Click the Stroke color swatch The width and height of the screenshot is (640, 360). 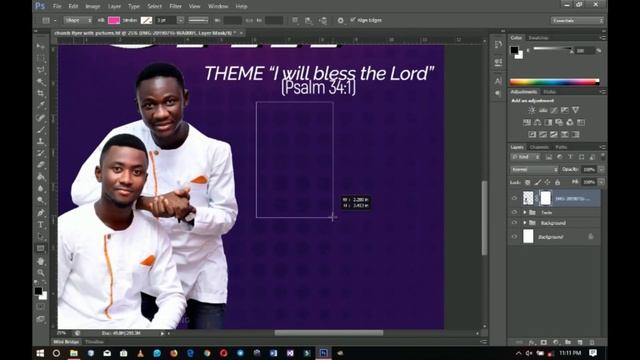tap(146, 20)
